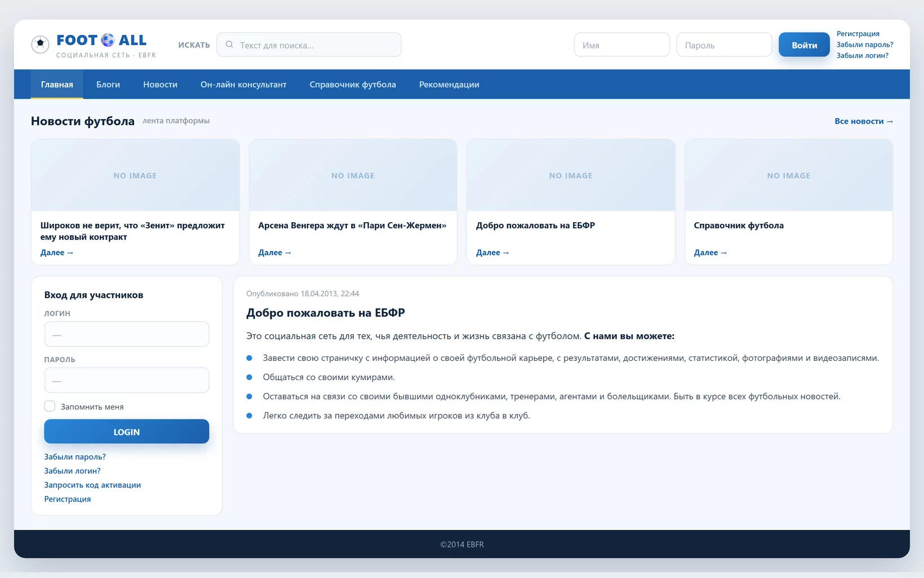The width and height of the screenshot is (924, 578).
Task: Open the Регистрация link in header
Action: pyautogui.click(x=858, y=34)
